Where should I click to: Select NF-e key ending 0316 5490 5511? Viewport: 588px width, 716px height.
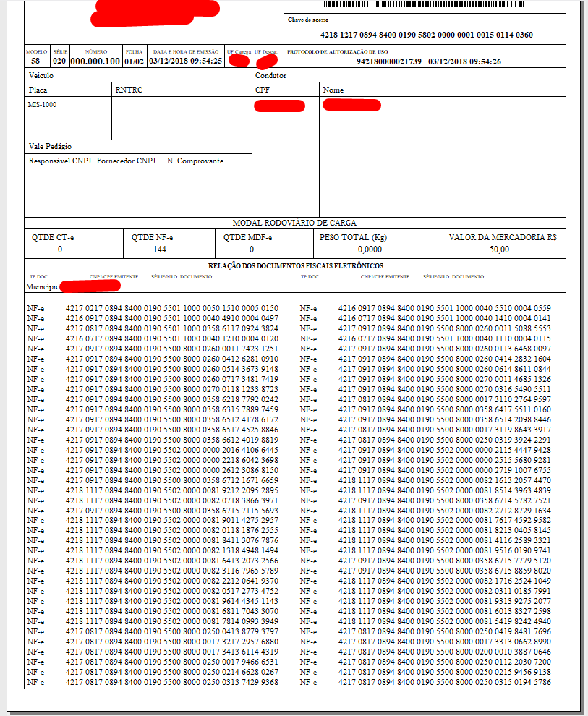444,390
